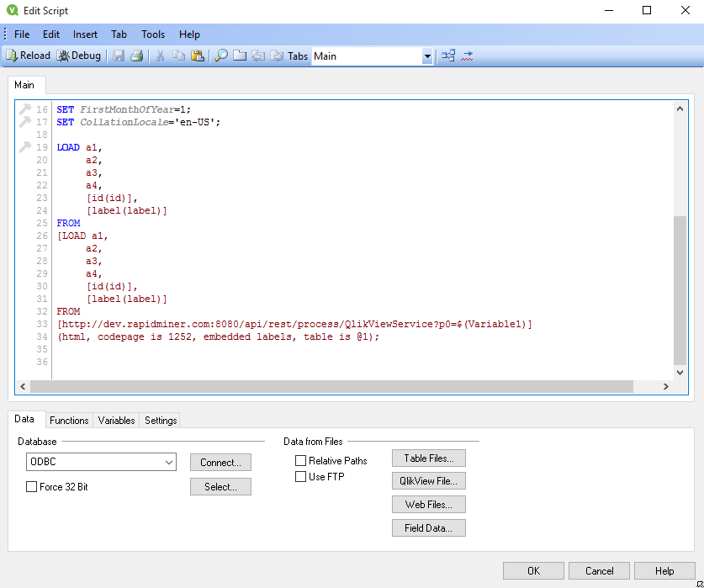Toggle the Relative Paths checkbox
The width and height of the screenshot is (704, 588).
301,461
